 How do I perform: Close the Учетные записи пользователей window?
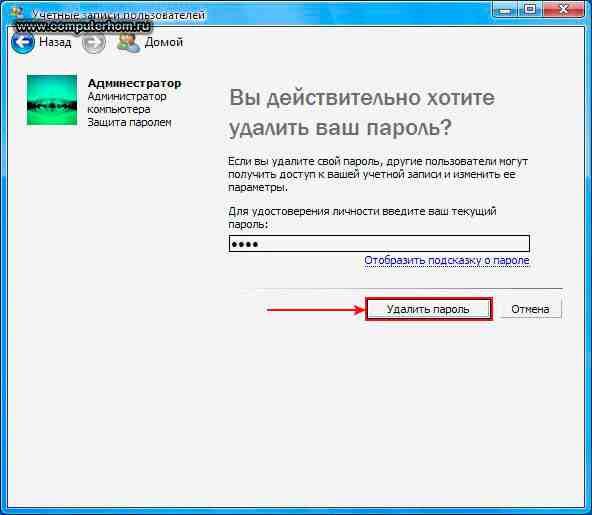[x=563, y=9]
